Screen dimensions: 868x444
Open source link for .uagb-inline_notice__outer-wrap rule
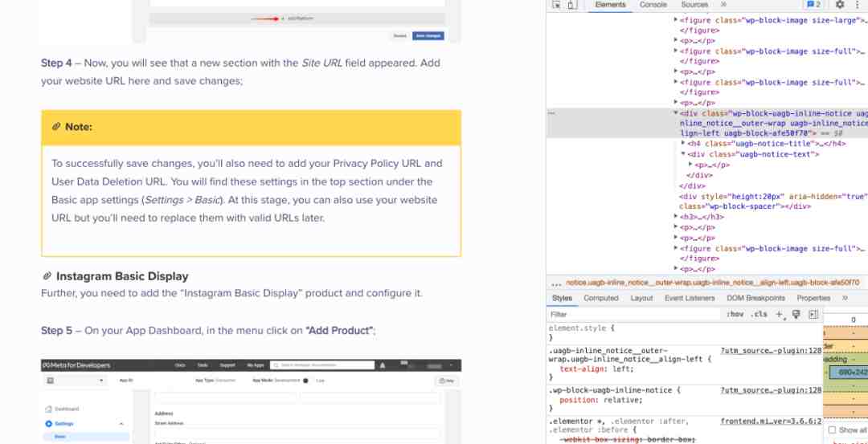(x=771, y=351)
